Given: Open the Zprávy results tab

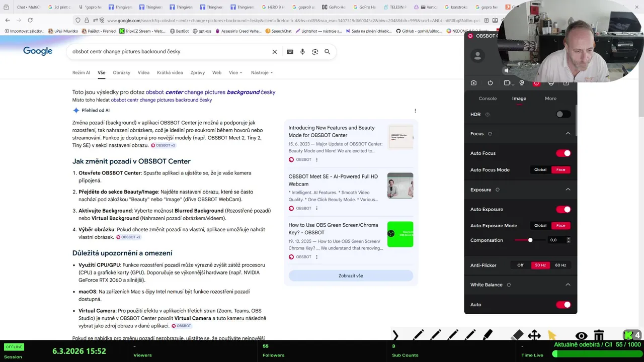Looking at the screenshot, I should (x=197, y=72).
